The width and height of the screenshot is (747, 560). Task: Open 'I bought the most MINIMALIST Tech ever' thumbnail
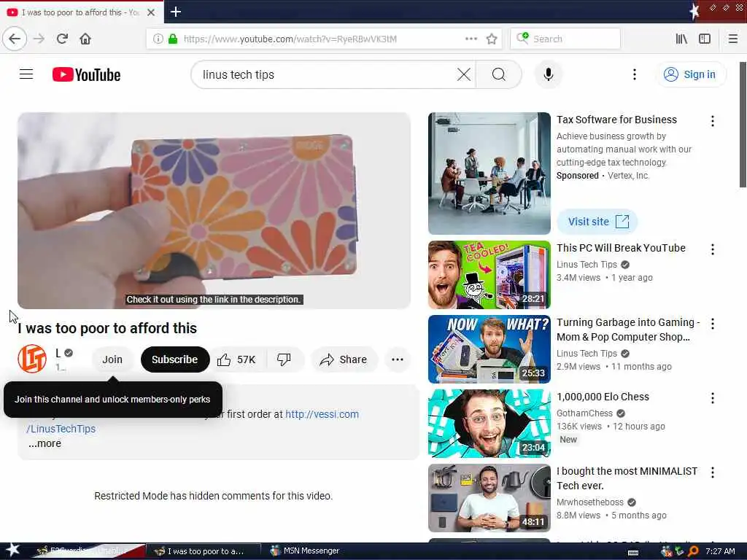489,497
